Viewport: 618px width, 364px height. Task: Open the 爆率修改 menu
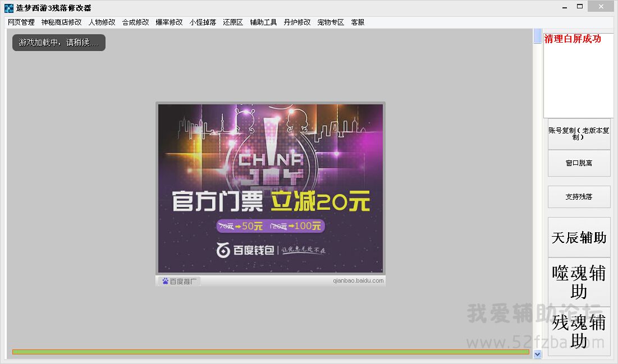[169, 22]
